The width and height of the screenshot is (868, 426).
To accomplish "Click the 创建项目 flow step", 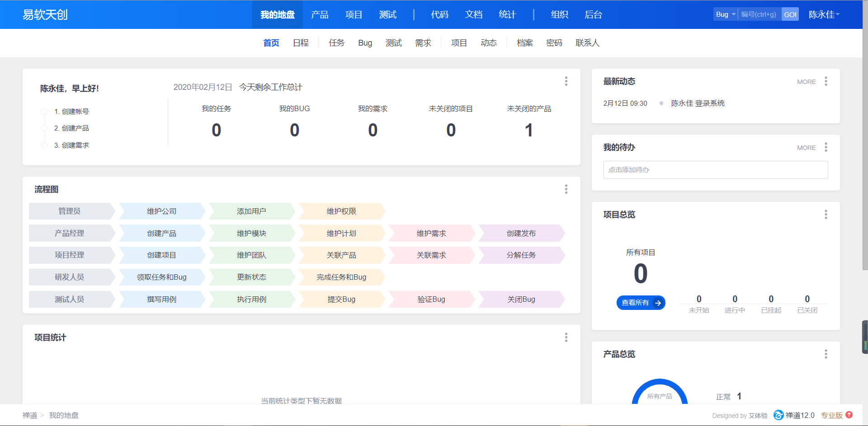I will tap(162, 255).
